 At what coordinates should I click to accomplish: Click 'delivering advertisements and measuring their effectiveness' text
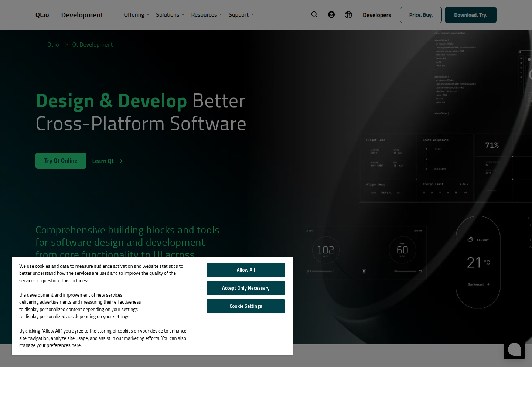coord(80,302)
